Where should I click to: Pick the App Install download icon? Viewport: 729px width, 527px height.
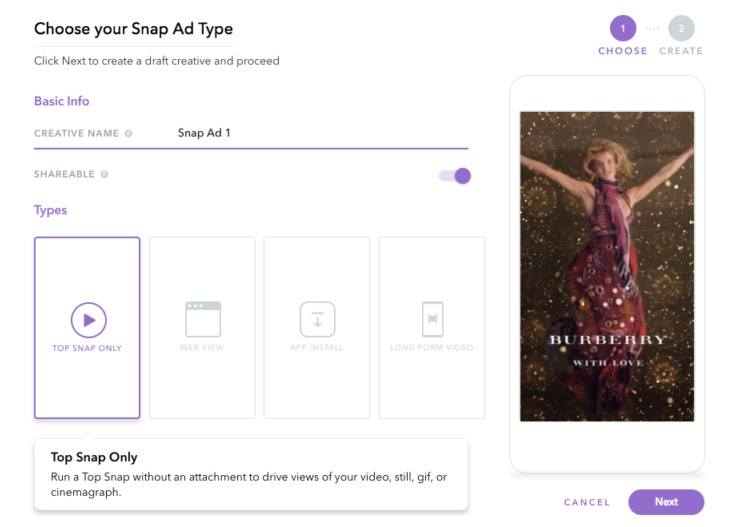317,319
